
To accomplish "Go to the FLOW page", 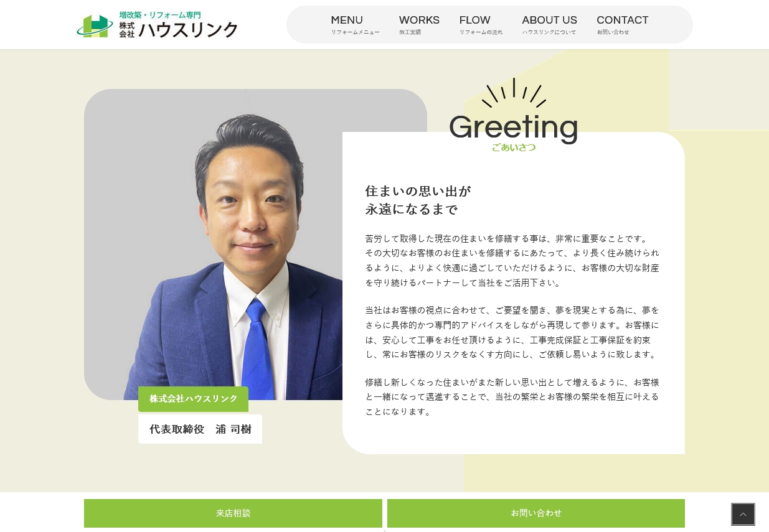I will pos(481,25).
